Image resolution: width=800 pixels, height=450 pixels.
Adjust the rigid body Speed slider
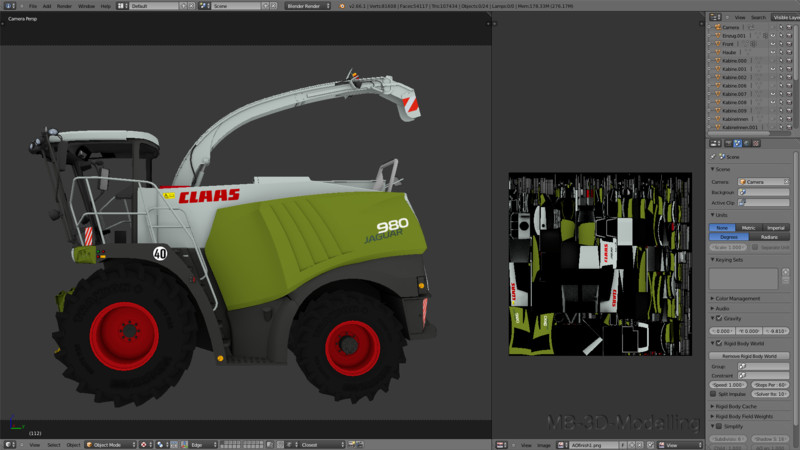click(x=729, y=385)
